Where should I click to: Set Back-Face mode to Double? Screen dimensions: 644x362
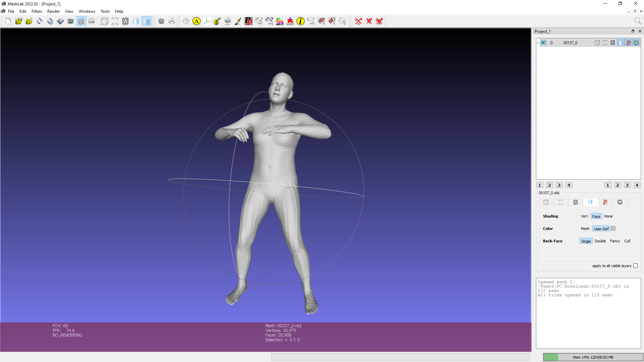(600, 241)
